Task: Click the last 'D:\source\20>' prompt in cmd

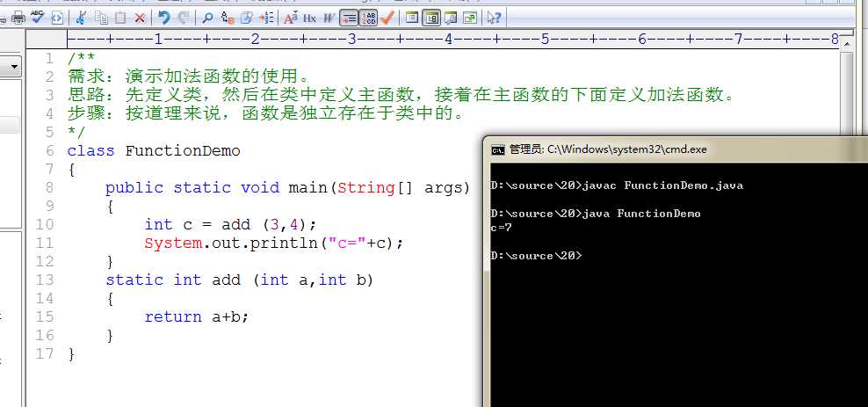Action: (x=537, y=255)
